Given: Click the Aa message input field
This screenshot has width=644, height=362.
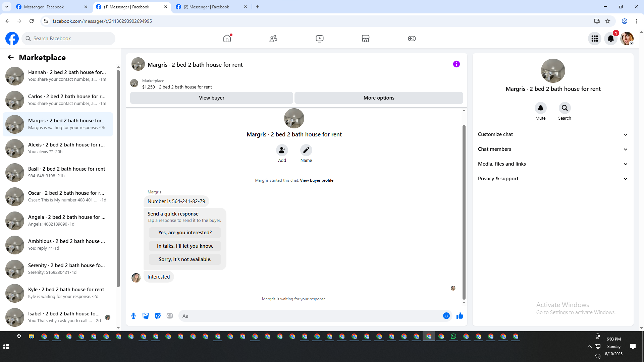Looking at the screenshot, I should [x=309, y=316].
